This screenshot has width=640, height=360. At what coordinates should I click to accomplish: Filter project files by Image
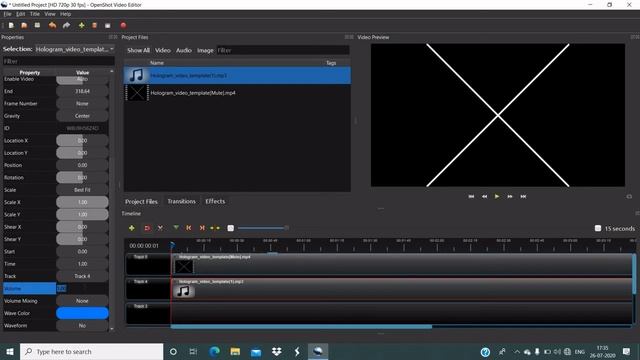[205, 50]
